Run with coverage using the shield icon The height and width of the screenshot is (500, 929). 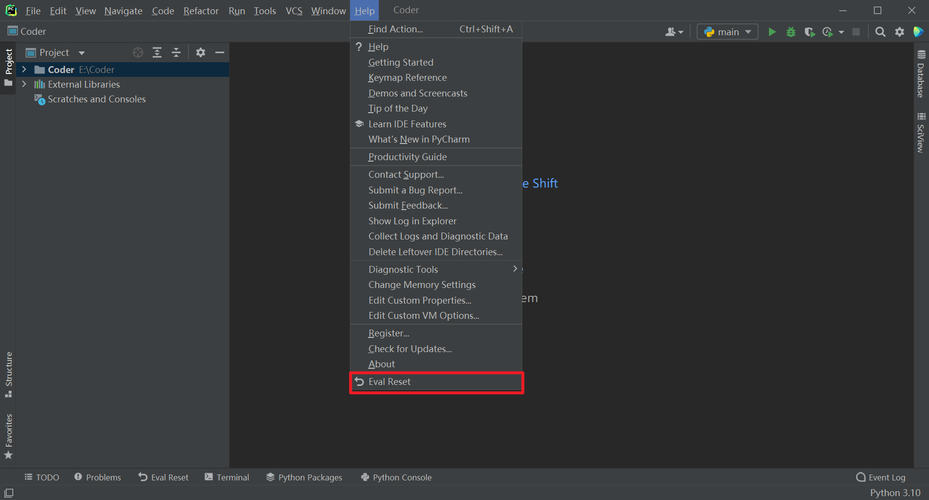pos(809,32)
